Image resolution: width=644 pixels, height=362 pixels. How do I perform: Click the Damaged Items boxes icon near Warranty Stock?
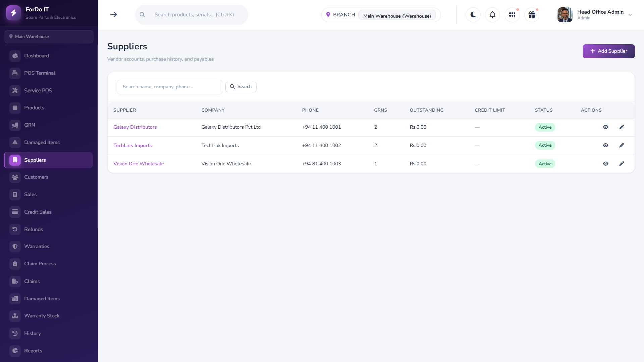[x=15, y=299]
